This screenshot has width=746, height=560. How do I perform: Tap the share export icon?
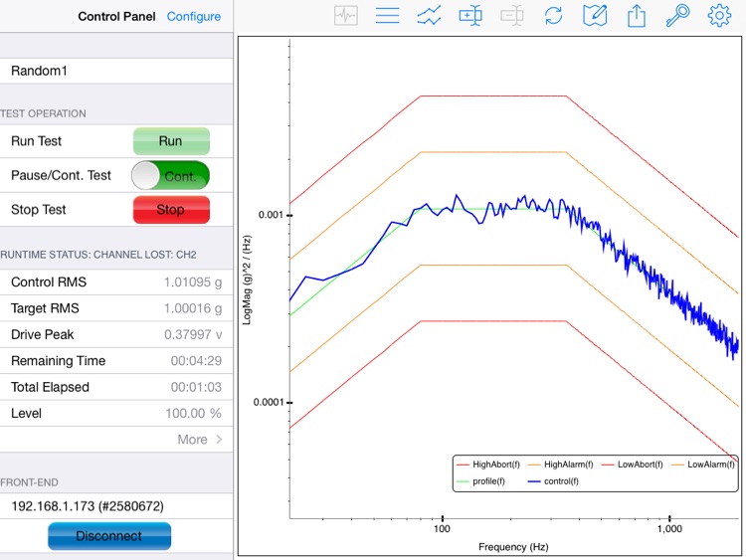[637, 16]
